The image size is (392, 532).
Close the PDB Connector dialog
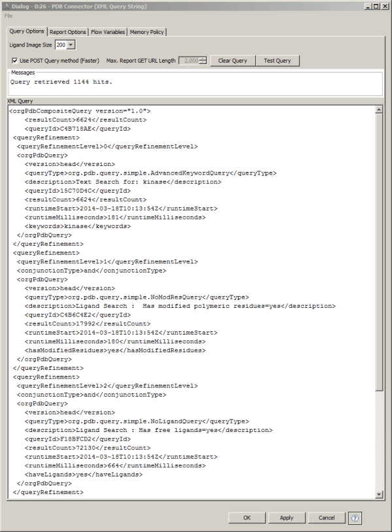tap(385, 6)
